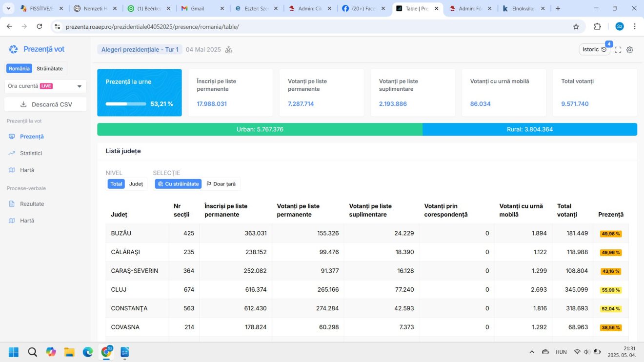Click the Alegeri prezidențiale - Tur 1 badge
The image size is (644, 362).
pos(140,49)
